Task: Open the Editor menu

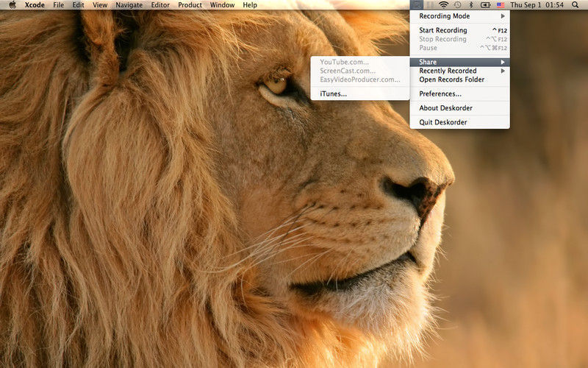Action: point(160,5)
